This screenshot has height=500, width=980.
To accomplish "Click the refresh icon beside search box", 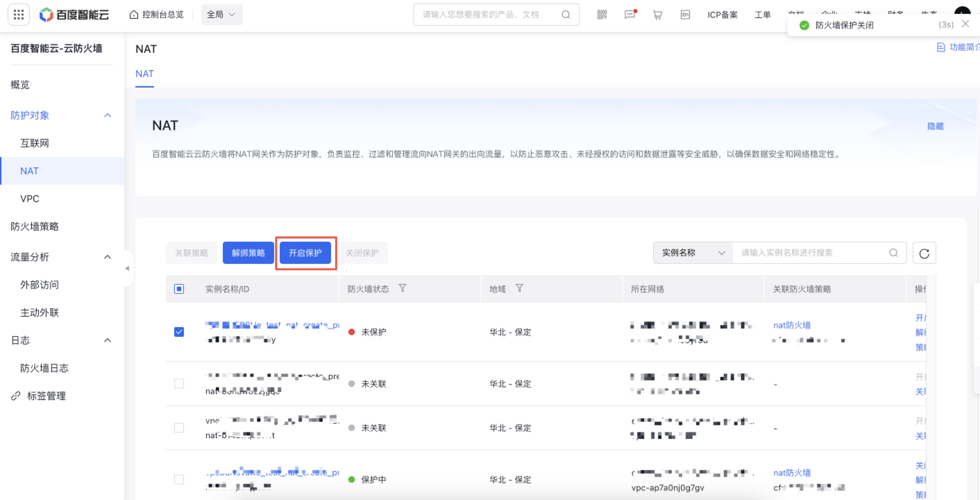I will coord(924,253).
